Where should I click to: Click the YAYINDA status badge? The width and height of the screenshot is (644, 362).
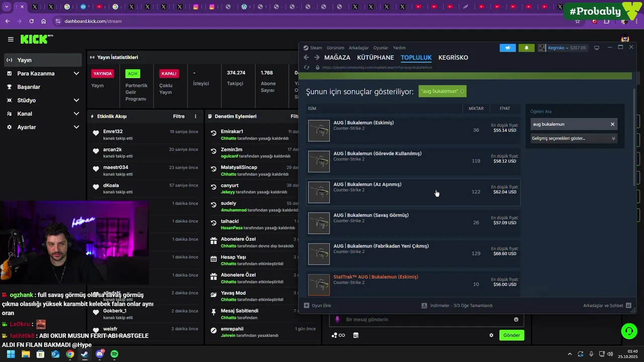103,73
